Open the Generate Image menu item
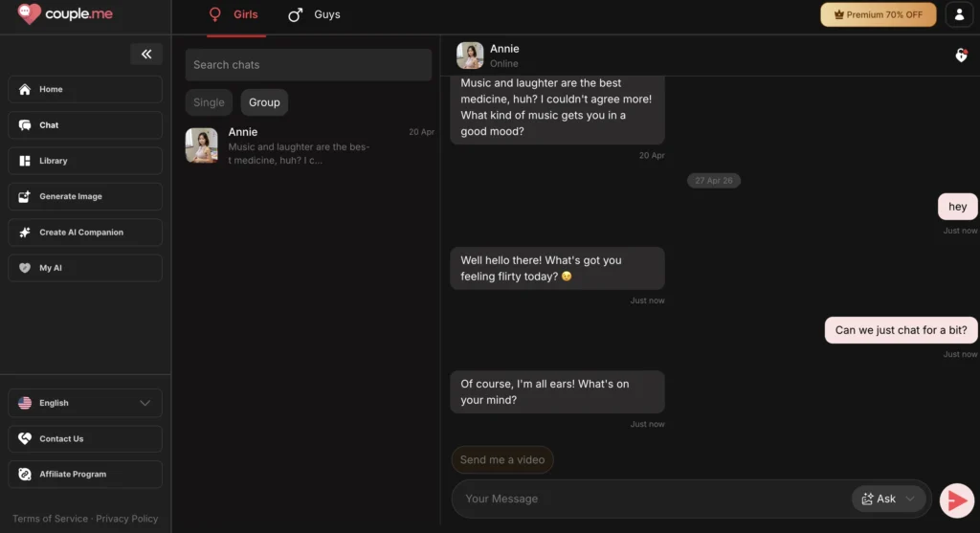The height and width of the screenshot is (533, 980). click(85, 196)
